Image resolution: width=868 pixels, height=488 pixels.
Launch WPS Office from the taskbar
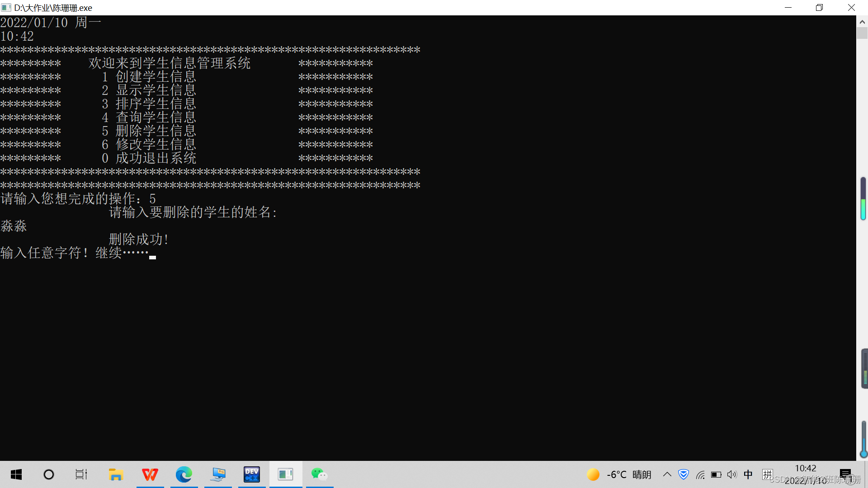[150, 474]
